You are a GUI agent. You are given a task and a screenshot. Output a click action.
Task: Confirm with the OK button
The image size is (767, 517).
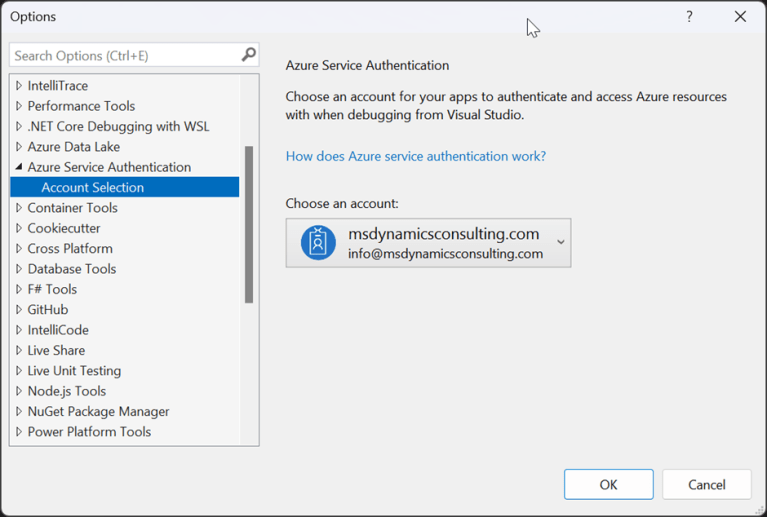point(609,484)
